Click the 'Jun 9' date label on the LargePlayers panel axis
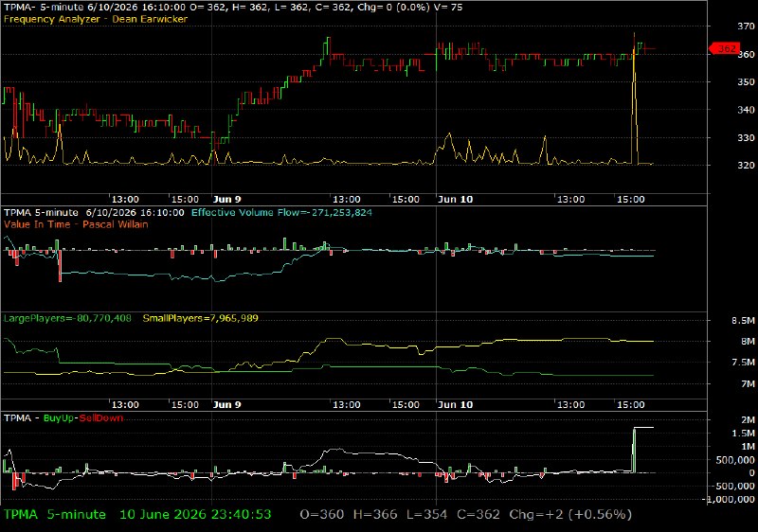Screen dimensions: 758x532 226,404
